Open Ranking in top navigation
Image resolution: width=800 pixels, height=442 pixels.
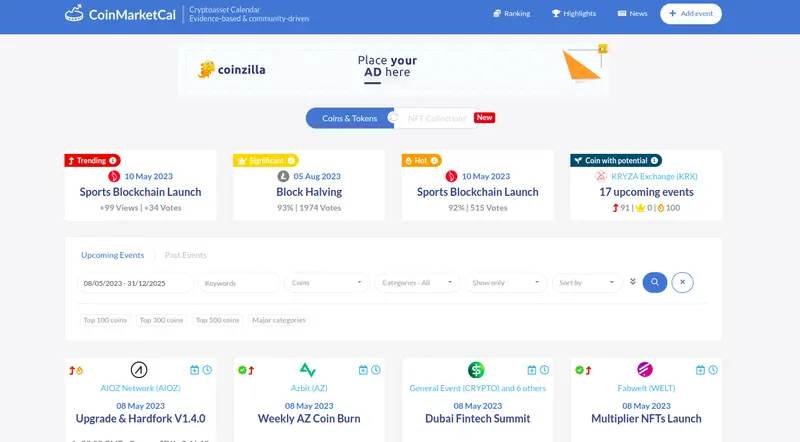511,14
